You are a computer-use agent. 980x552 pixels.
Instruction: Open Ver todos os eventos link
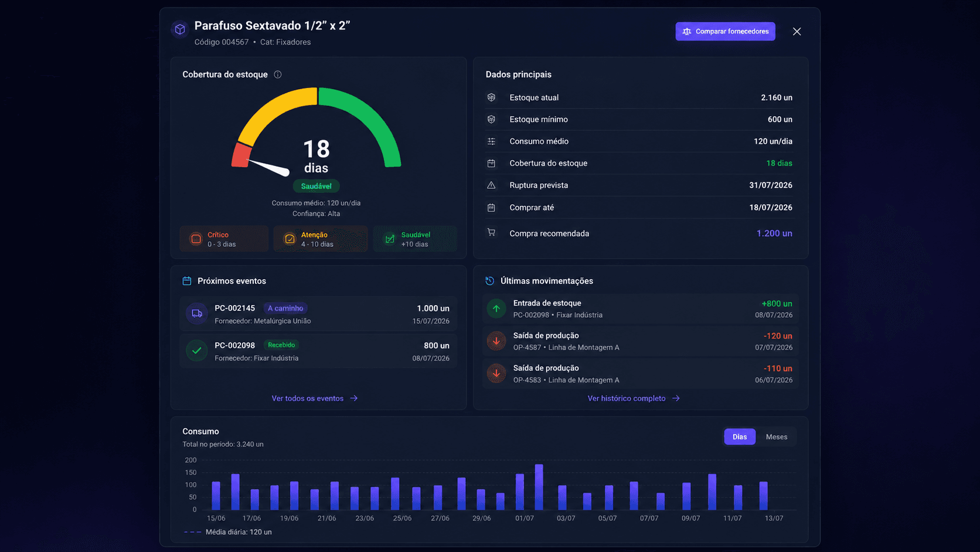click(x=315, y=398)
